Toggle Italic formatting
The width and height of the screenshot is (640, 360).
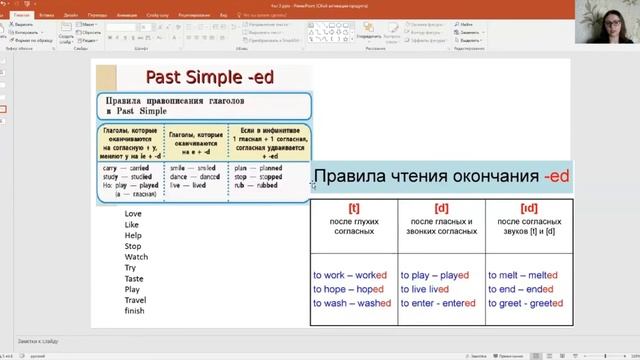tap(118, 38)
